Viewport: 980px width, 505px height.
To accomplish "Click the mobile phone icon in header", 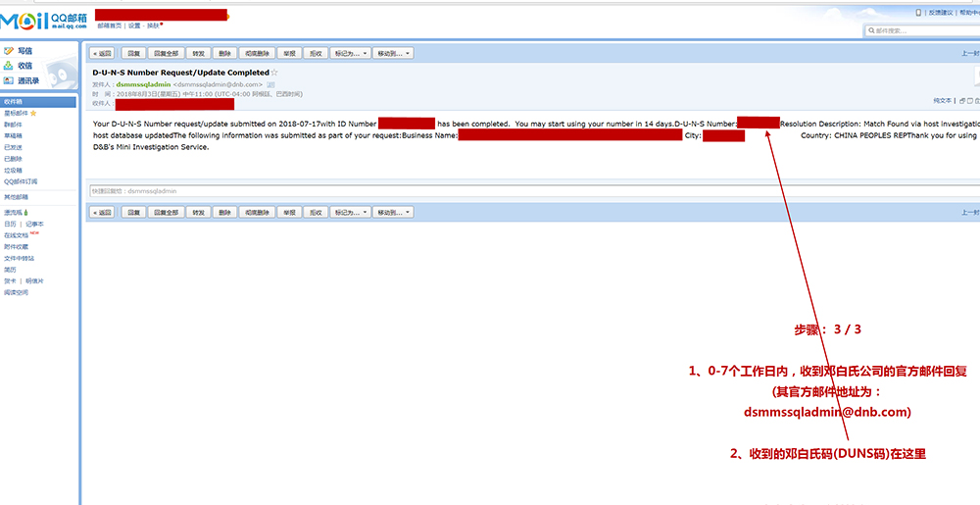I will [918, 13].
